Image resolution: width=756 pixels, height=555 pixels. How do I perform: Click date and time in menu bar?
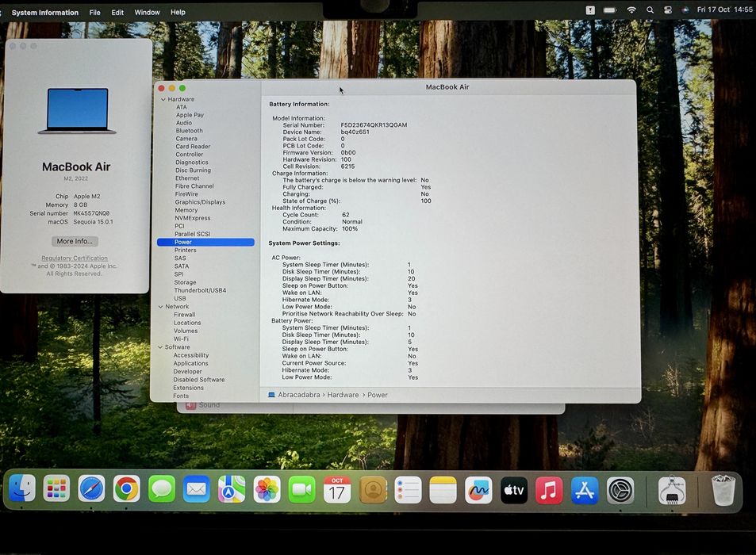724,10
